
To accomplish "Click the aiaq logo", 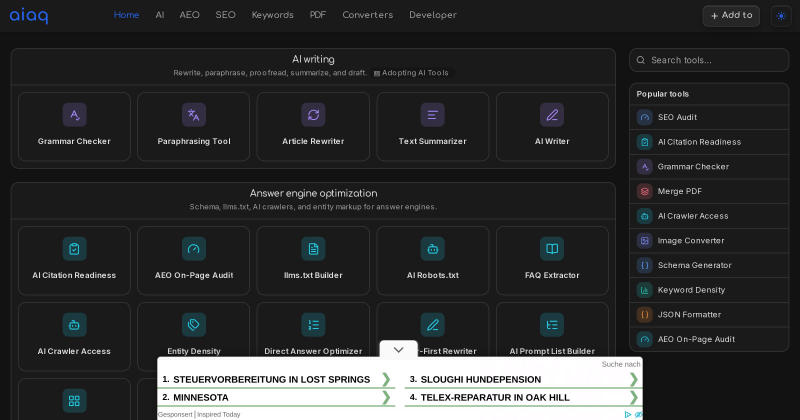I will [29, 16].
